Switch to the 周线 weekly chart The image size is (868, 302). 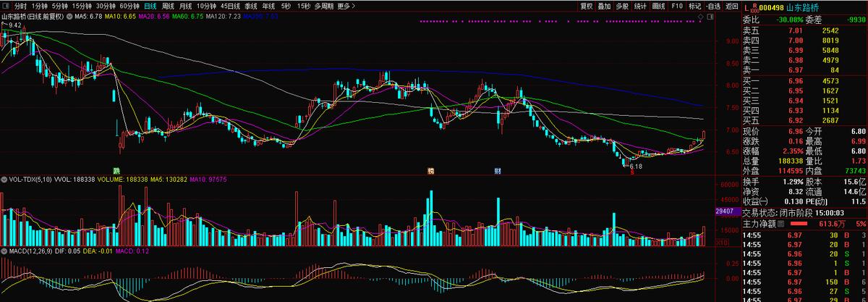tap(169, 6)
